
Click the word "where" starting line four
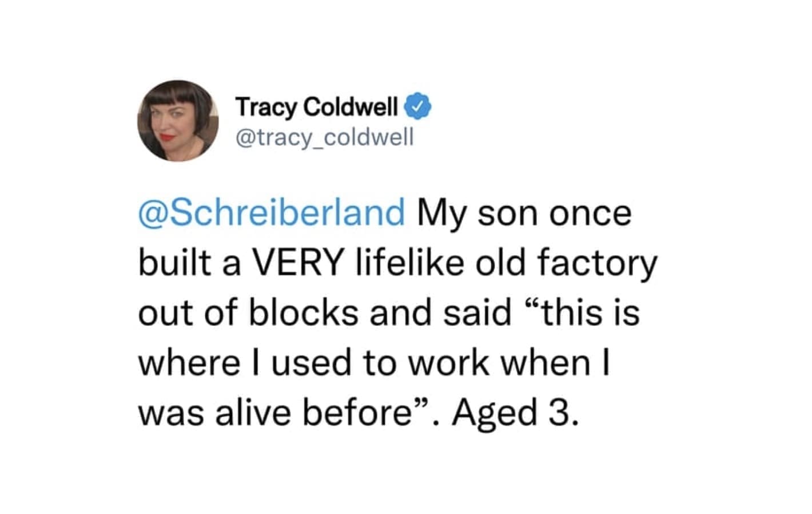click(x=189, y=363)
